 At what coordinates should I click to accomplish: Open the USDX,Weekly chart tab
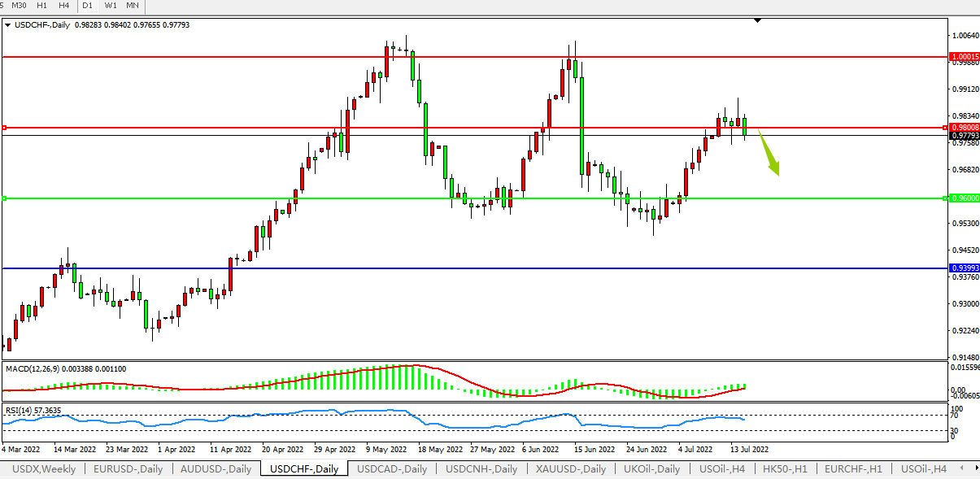[x=45, y=469]
